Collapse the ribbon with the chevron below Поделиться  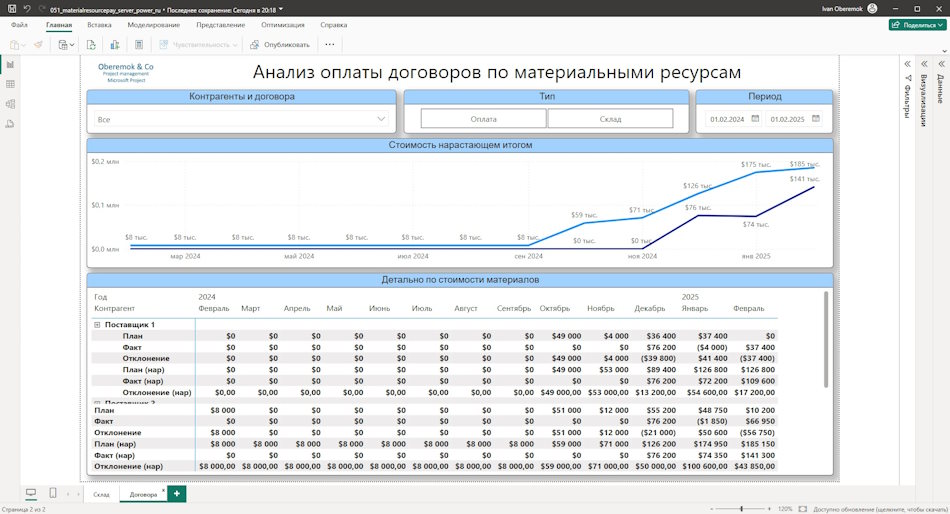point(944,51)
